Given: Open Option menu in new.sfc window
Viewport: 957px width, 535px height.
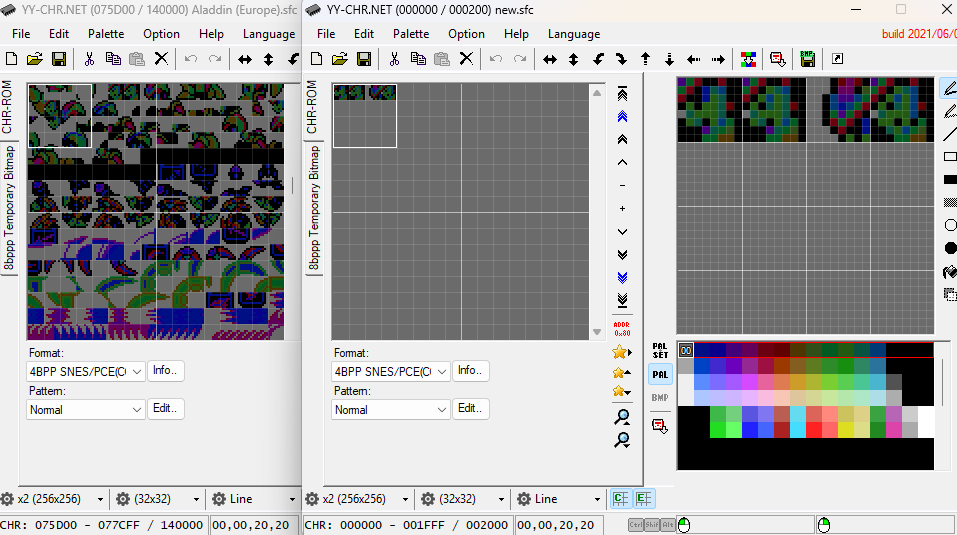Looking at the screenshot, I should (466, 34).
